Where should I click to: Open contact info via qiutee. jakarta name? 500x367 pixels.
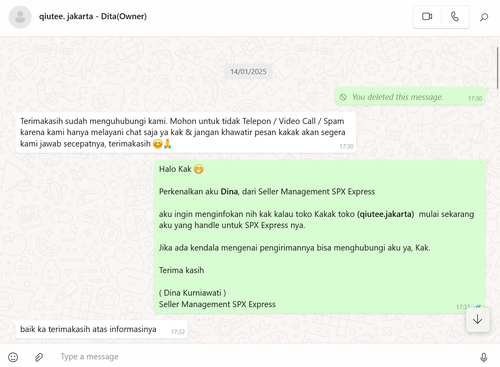click(93, 16)
